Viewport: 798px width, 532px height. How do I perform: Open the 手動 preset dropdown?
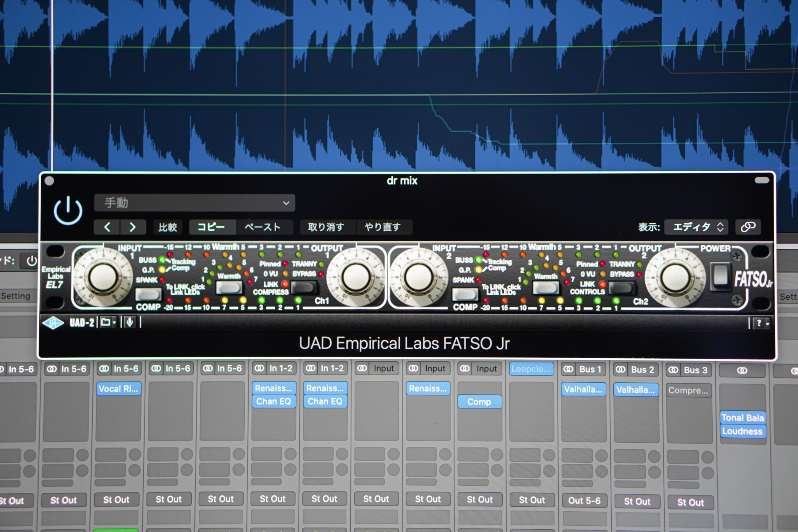click(x=194, y=203)
